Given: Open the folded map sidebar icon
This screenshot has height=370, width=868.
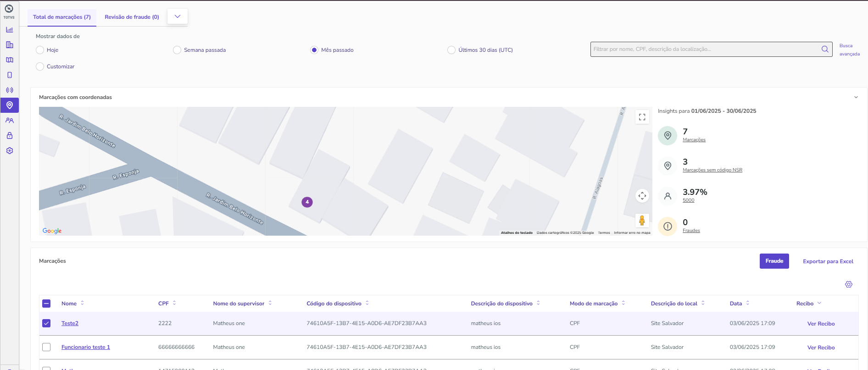Looking at the screenshot, I should (10, 60).
